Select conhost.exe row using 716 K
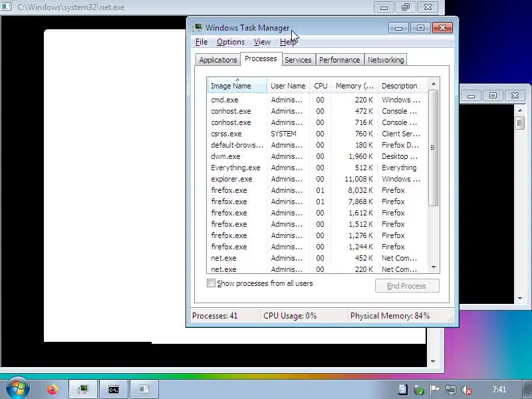 click(x=317, y=122)
